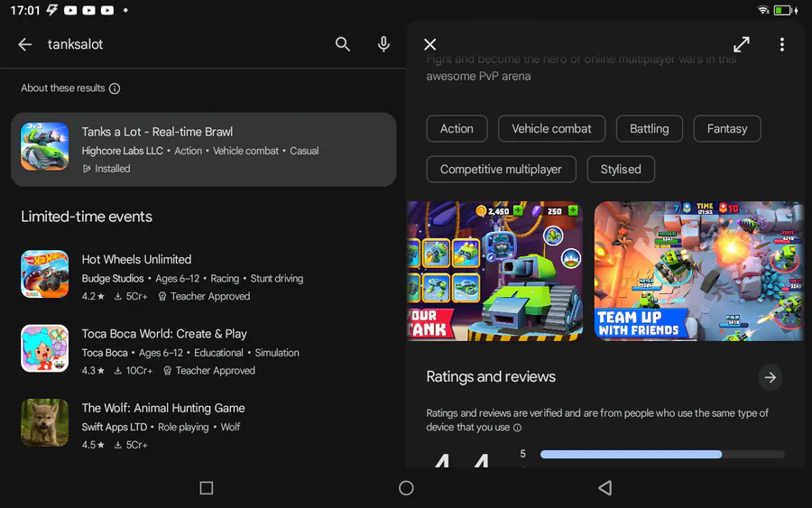The height and width of the screenshot is (508, 812).
Task: Select the Vehicle combat tag chip
Action: click(551, 128)
